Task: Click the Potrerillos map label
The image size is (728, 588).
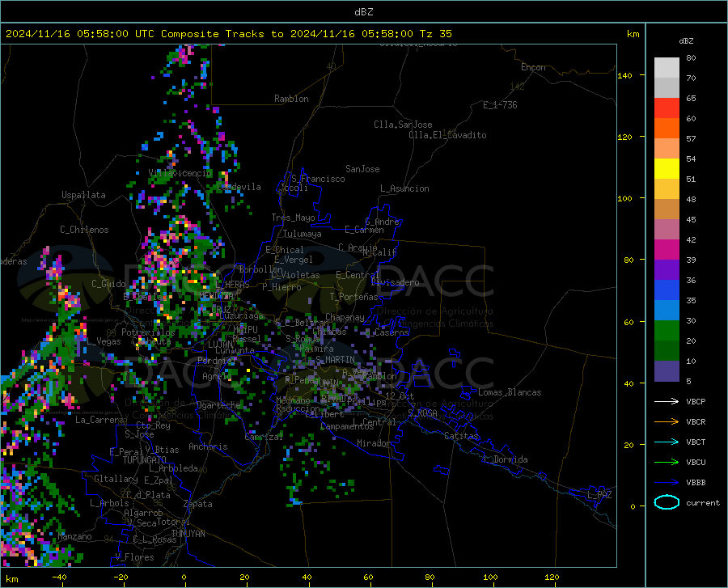Action: (x=148, y=332)
